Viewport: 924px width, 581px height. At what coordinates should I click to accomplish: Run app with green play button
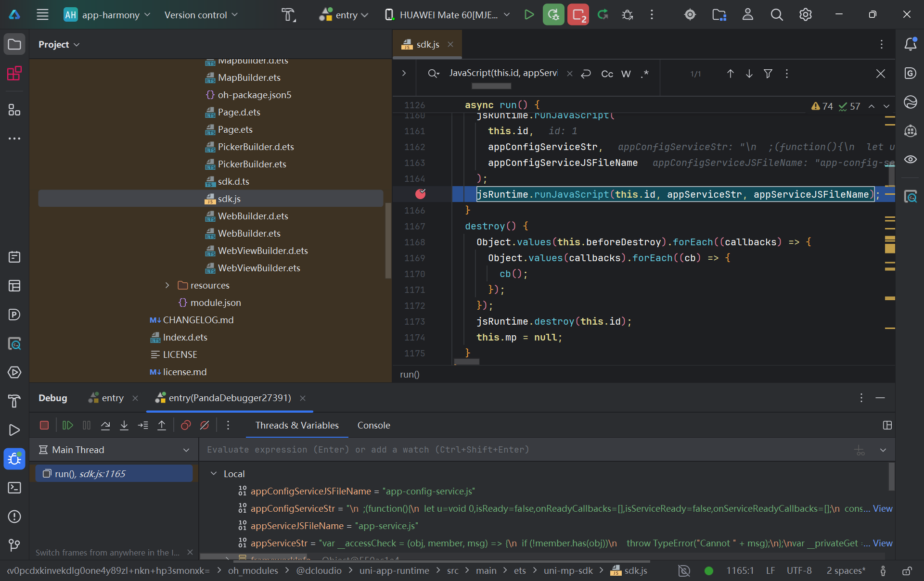pos(529,14)
